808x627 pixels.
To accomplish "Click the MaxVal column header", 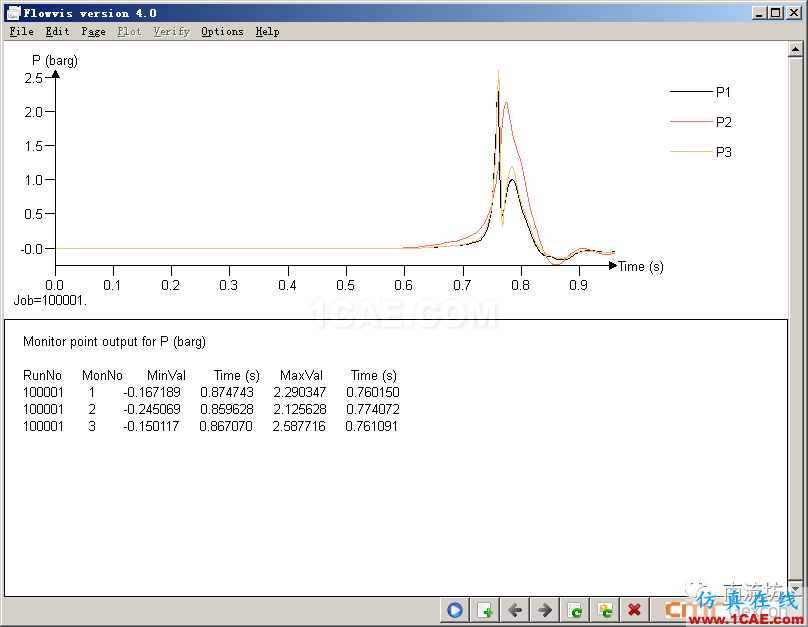I will [x=301, y=375].
